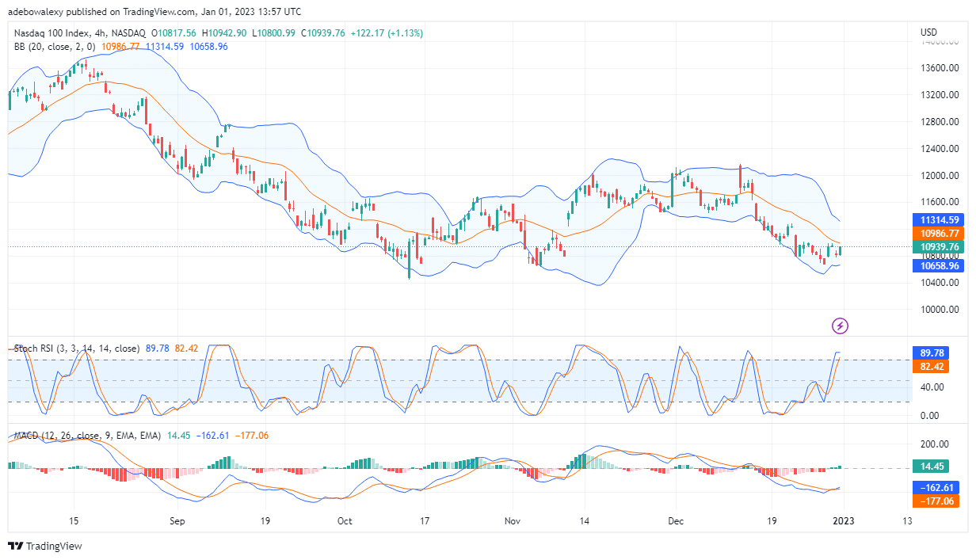Open the MACD (12, 26, close, 9, EMA, EMA) legend
The height and width of the screenshot is (560, 976).
tap(86, 436)
